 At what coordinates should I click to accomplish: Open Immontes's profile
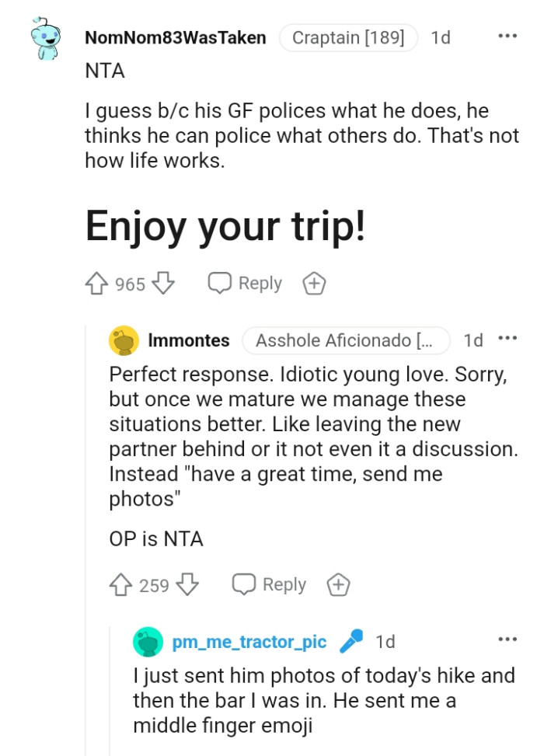(189, 340)
